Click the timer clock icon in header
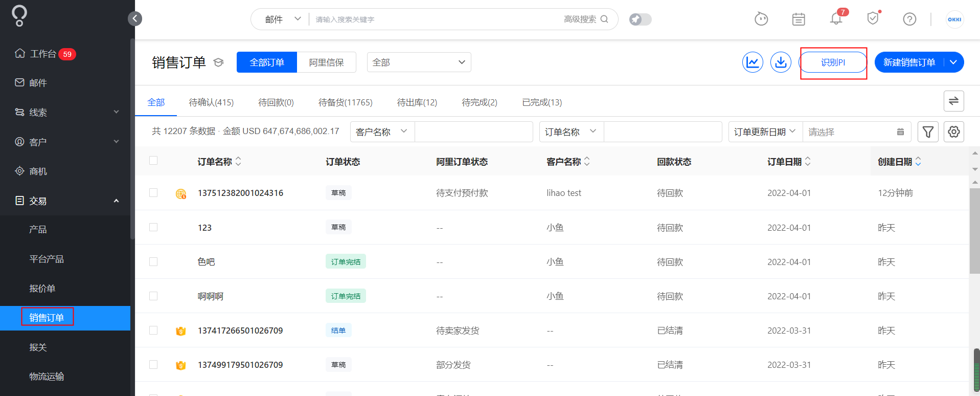This screenshot has height=396, width=980. [761, 19]
